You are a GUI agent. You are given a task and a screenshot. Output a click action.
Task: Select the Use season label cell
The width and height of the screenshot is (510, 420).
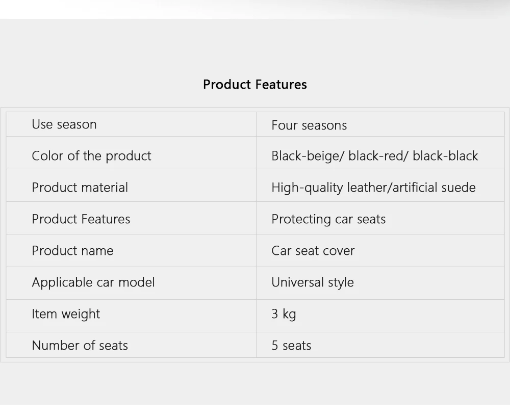click(64, 124)
